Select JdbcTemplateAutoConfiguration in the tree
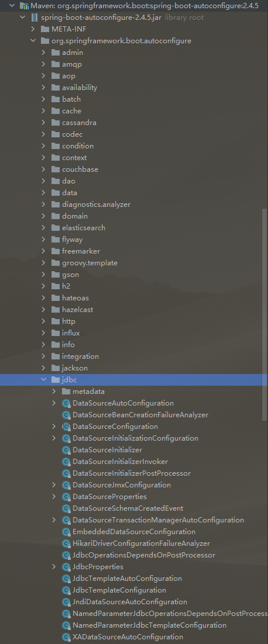The image size is (268, 644). coord(127,579)
